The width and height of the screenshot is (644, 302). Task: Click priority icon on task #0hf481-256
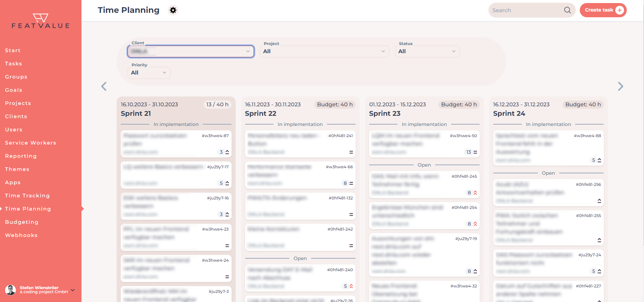pos(599,201)
